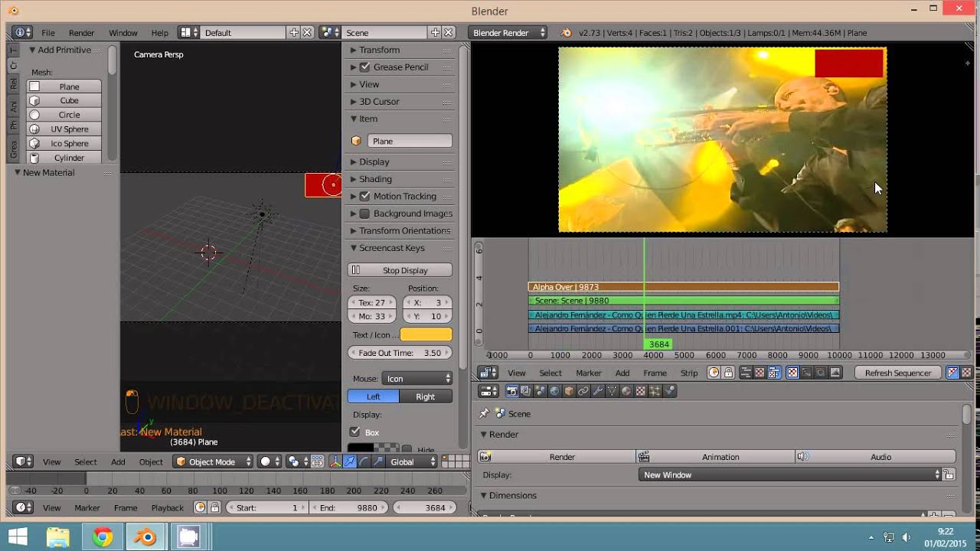Adjust the Tex size slider
Screen dimensions: 980x551
click(x=372, y=302)
